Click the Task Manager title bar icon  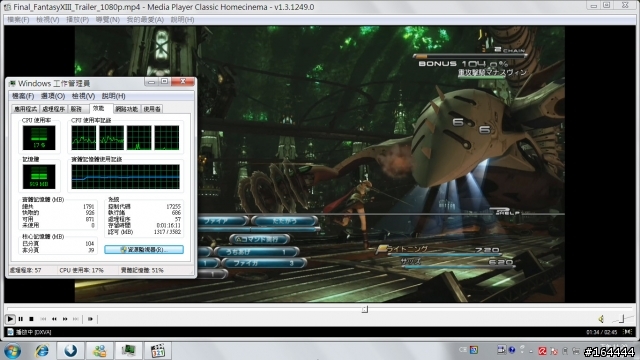12,84
